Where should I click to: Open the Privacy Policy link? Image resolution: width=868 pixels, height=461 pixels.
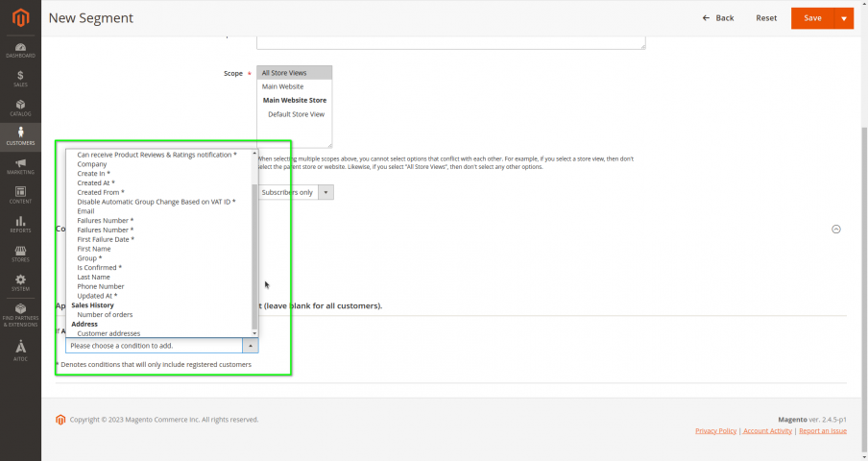(715, 430)
